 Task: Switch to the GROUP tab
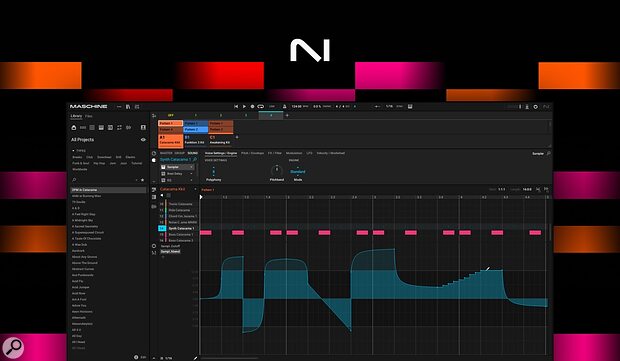180,153
